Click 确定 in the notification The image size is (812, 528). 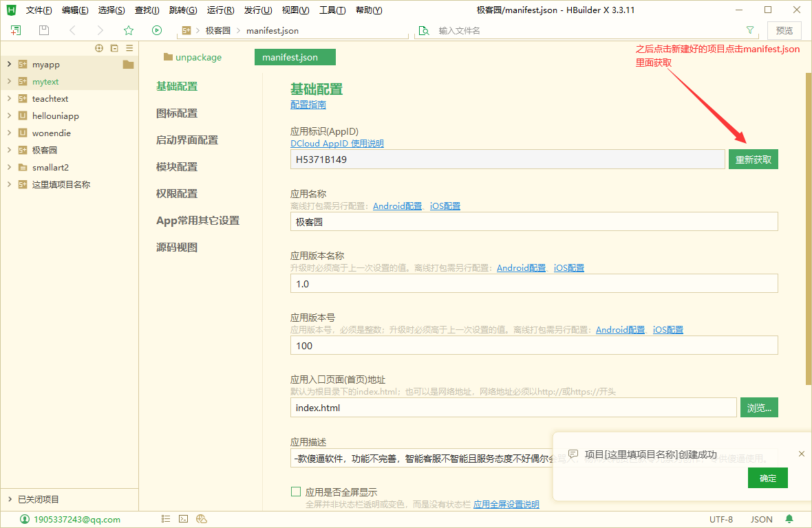pos(767,478)
